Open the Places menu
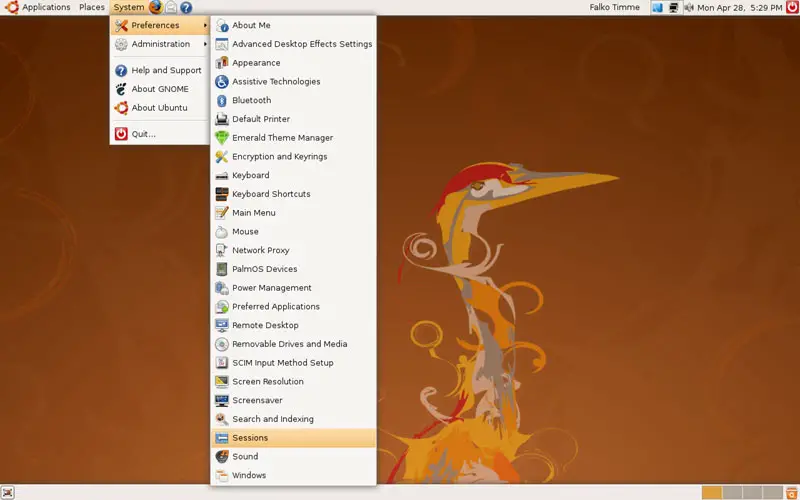Screen dimensions: 800x500 click(x=92, y=7)
